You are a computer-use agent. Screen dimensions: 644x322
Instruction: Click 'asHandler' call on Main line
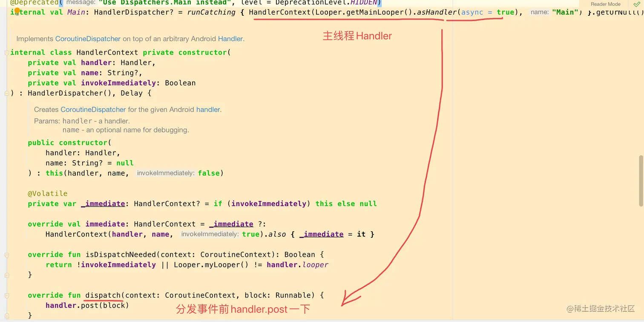tap(437, 12)
